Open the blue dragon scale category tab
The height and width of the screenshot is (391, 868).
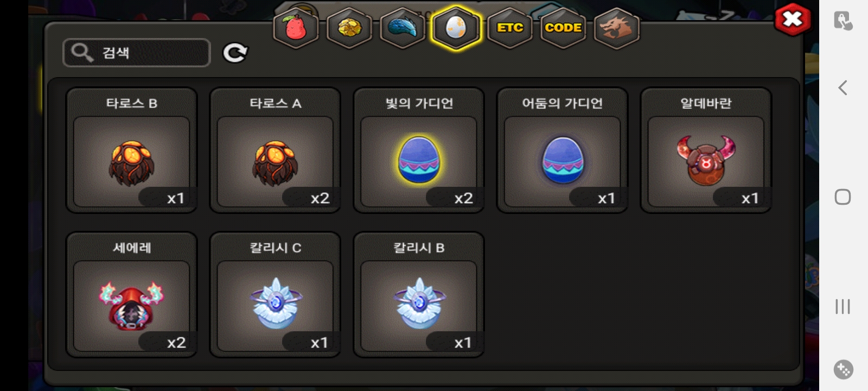pyautogui.click(x=403, y=28)
